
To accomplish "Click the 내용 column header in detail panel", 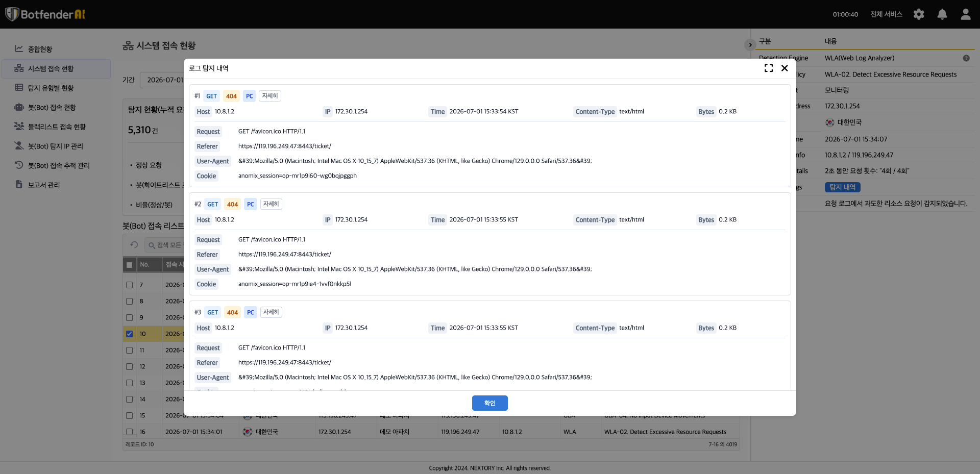I will 830,41.
